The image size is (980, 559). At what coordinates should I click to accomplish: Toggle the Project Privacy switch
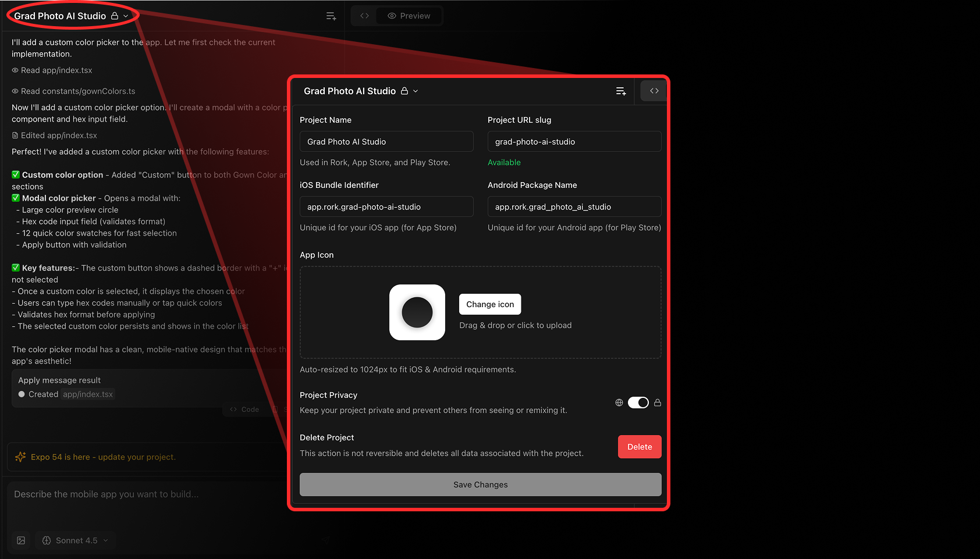tap(638, 403)
